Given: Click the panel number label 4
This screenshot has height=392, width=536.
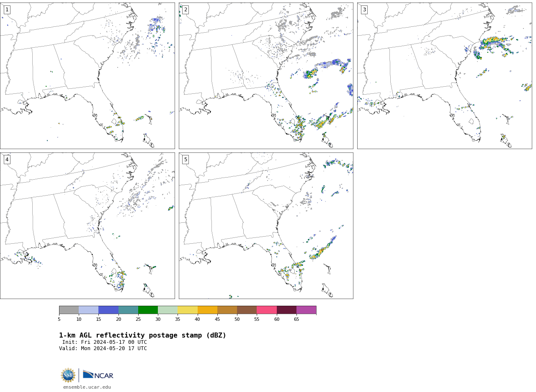Looking at the screenshot, I should (7, 160).
